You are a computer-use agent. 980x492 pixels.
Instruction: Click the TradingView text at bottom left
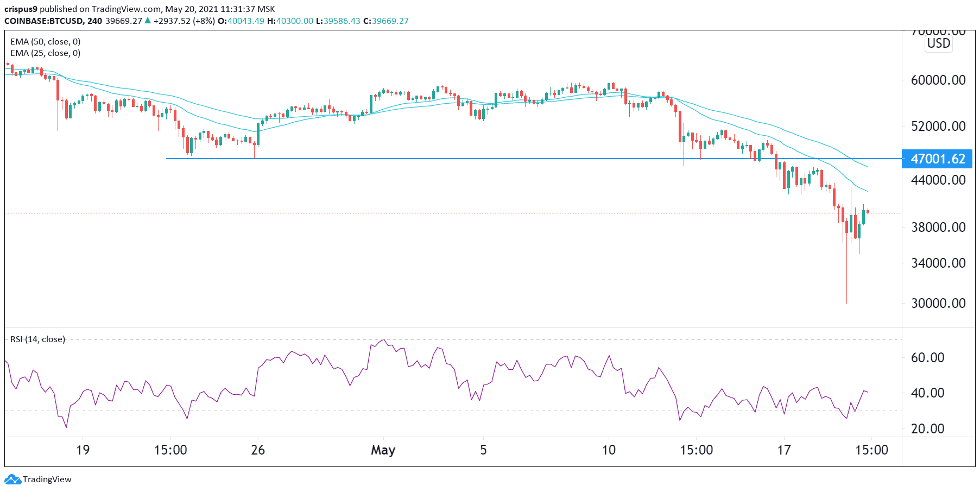coord(47,480)
